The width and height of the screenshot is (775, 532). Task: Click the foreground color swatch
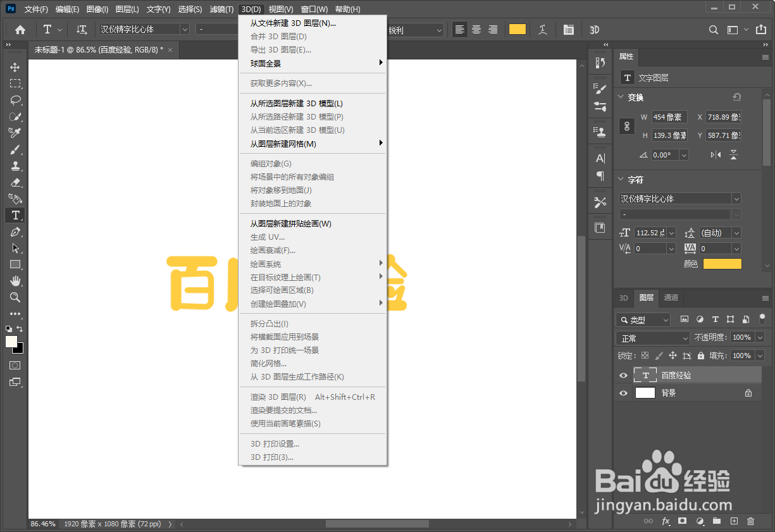(11, 342)
